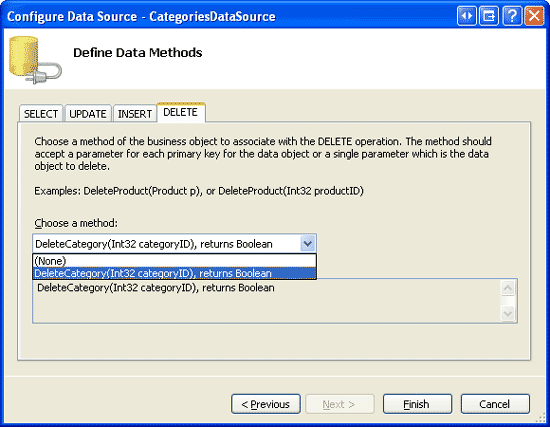Click the database plug wizard icon

35,60
